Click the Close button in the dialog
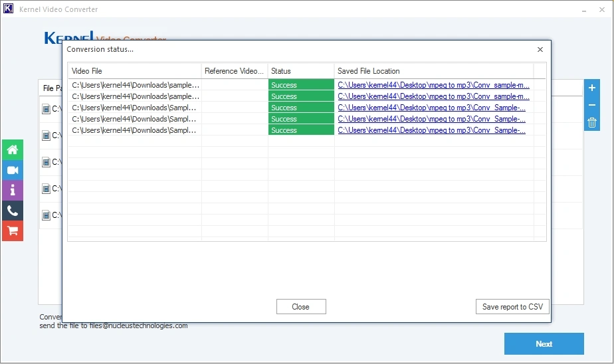614x364 pixels. pyautogui.click(x=301, y=307)
